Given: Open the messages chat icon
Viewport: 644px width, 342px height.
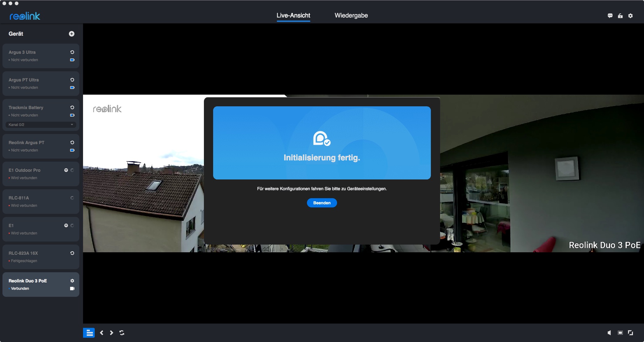Looking at the screenshot, I should pos(610,16).
